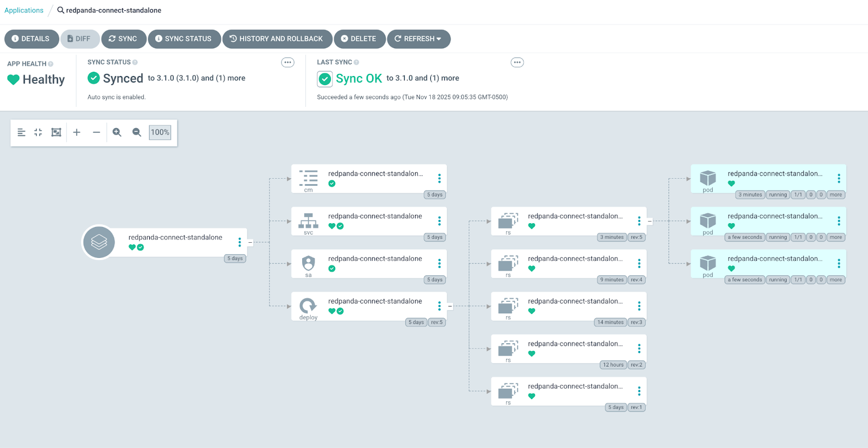Click the '9 minutes' age tag
868x448 pixels.
[x=612, y=280]
